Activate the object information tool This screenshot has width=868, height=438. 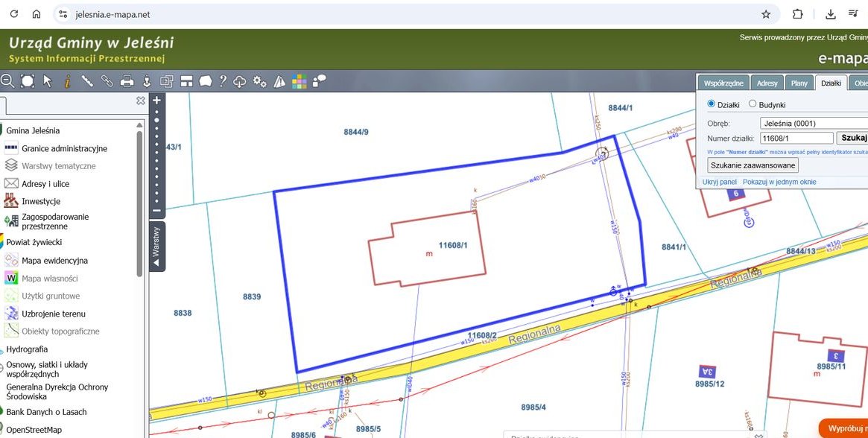(x=67, y=81)
